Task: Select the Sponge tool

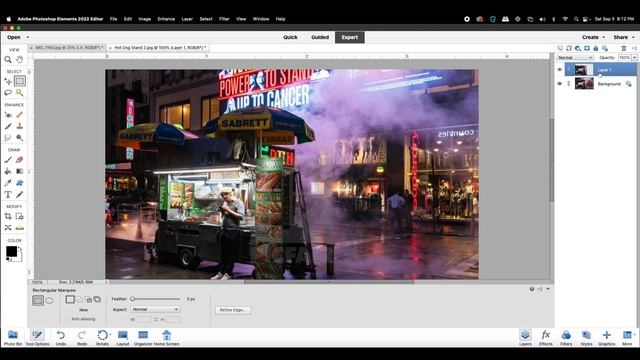Action: pos(20,138)
